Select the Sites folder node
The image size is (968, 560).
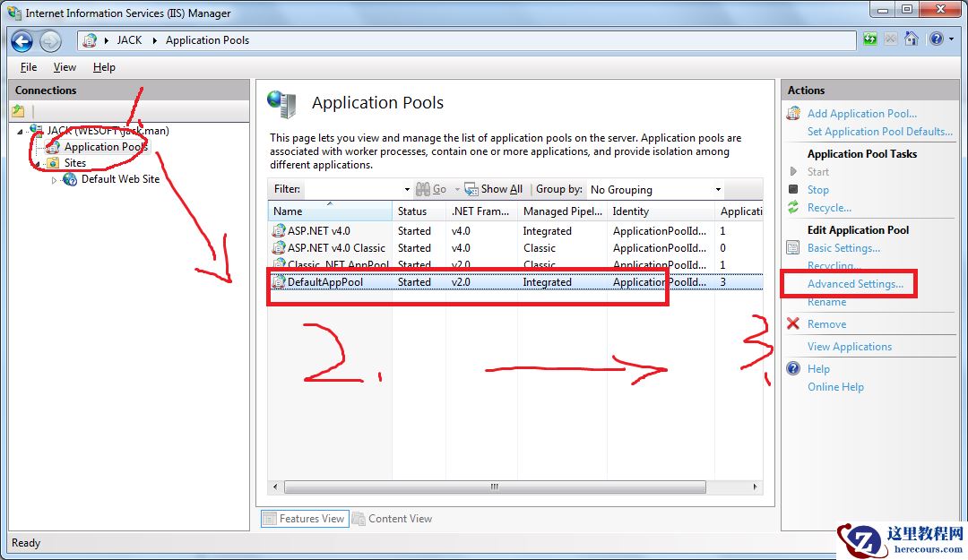click(74, 163)
